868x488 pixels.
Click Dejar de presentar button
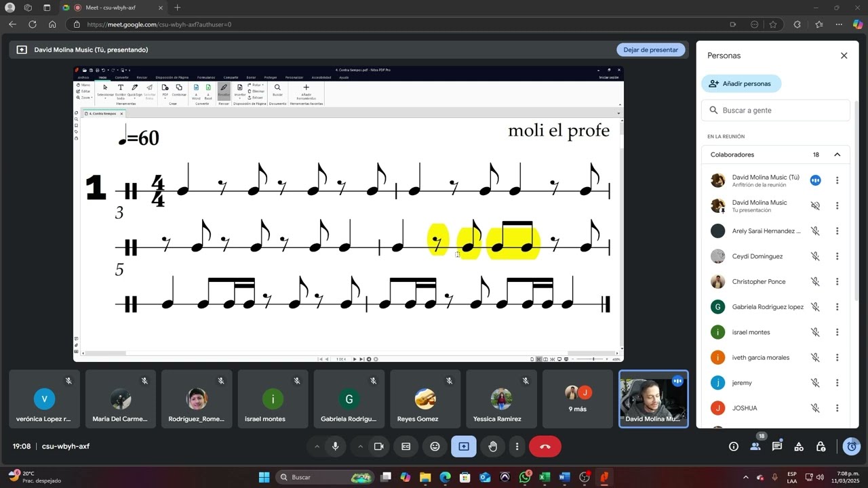tap(650, 49)
